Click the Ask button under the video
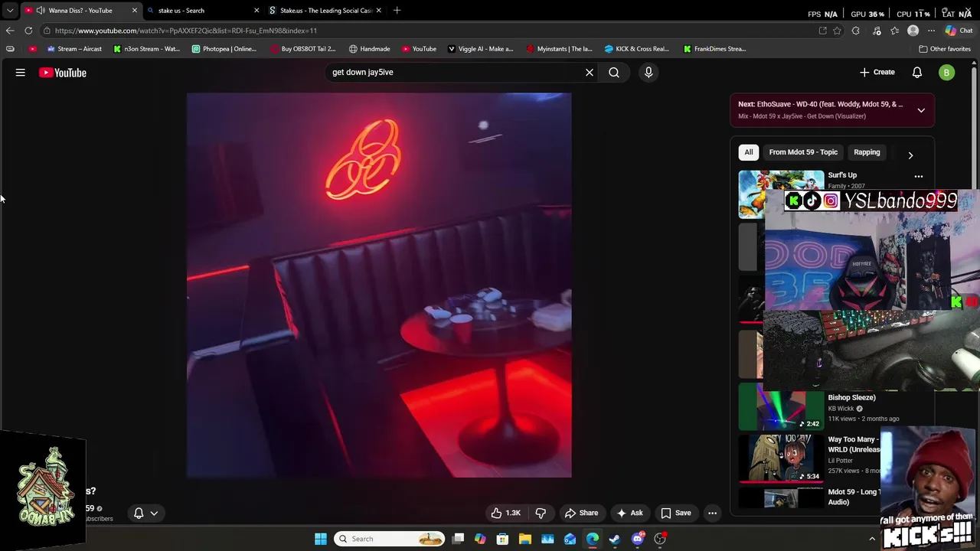The image size is (980, 551). [629, 513]
